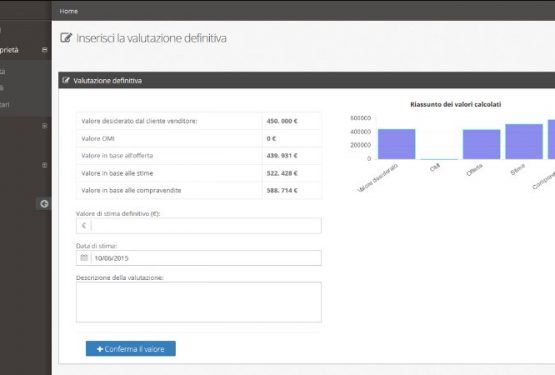Focus the Valore di stima definitivo input
Viewport: 555px width, 375px height.
click(206, 226)
